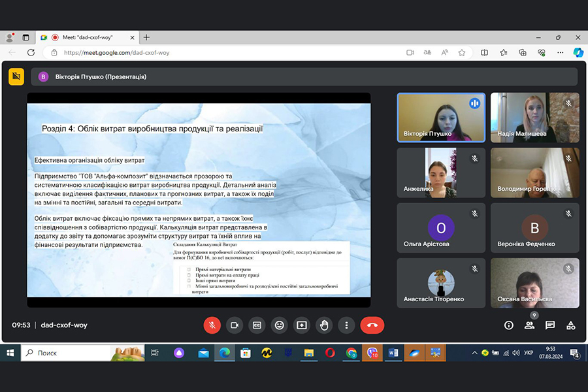Open Task View on the taskbar

click(x=154, y=353)
